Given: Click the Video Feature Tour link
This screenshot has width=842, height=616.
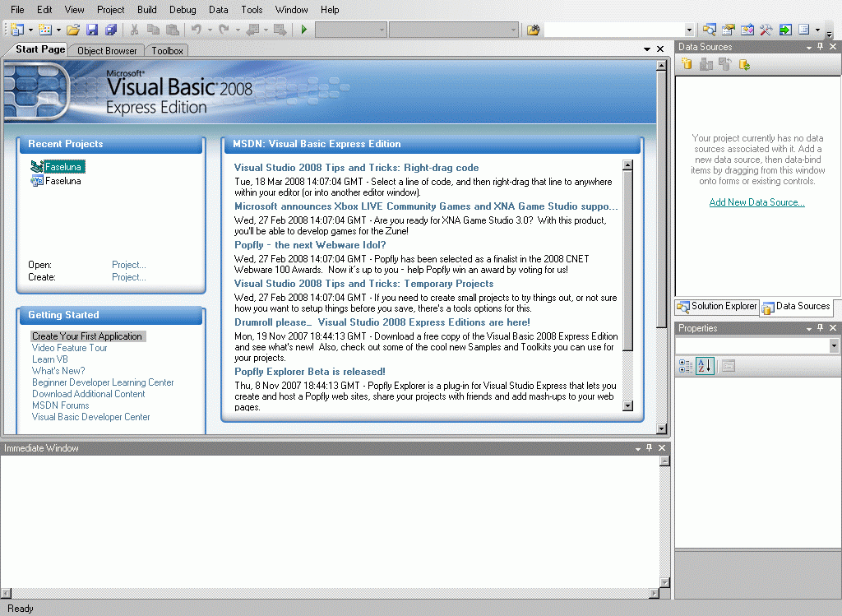Looking at the screenshot, I should point(69,348).
